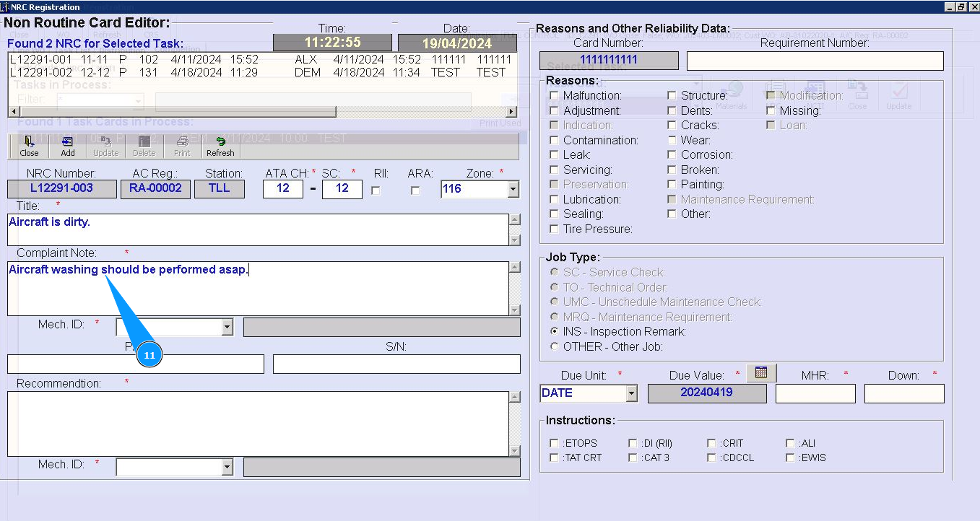This screenshot has height=521, width=980.
Task: Enable the Missing reason checkbox
Action: (x=771, y=110)
